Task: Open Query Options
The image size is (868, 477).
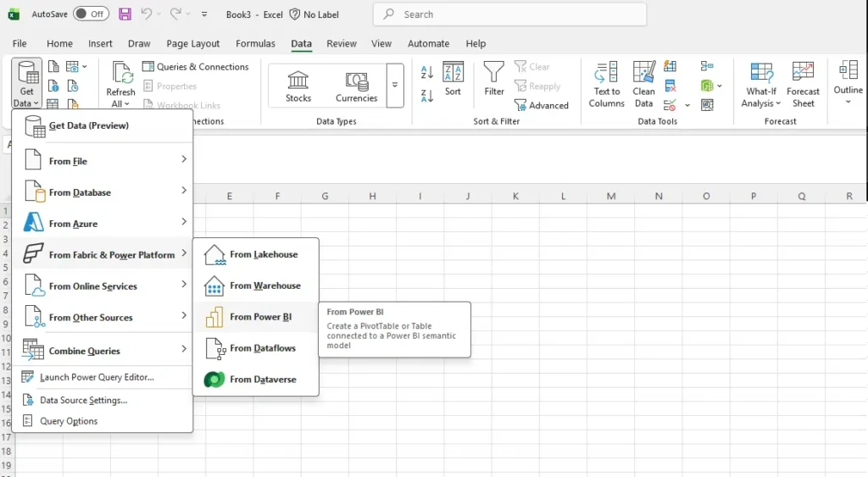Action: coord(103,421)
